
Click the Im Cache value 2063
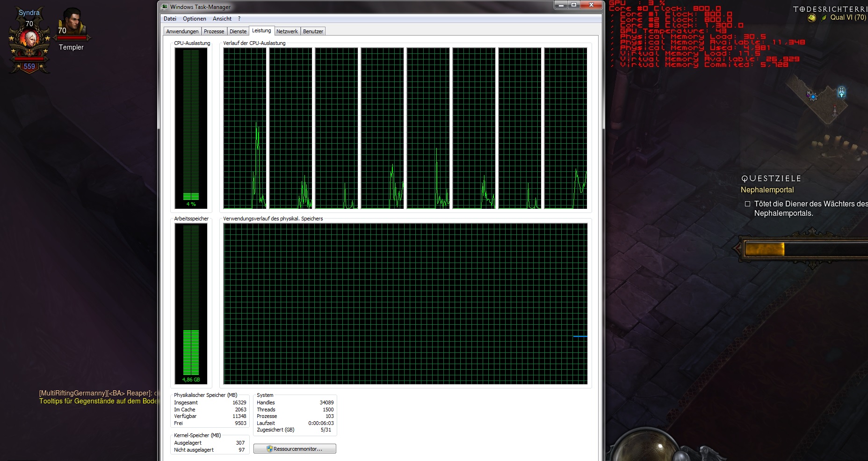click(240, 410)
